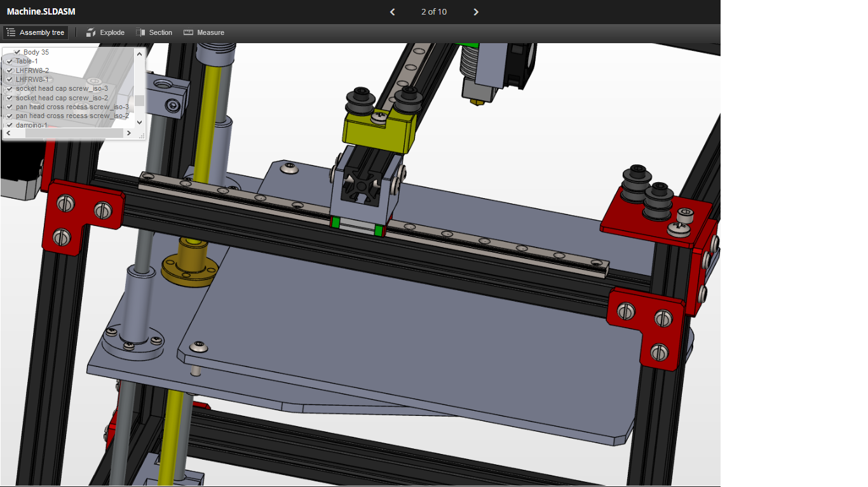This screenshot has height=487, width=868.
Task: Go to the next model with right chevron
Action: pos(476,12)
